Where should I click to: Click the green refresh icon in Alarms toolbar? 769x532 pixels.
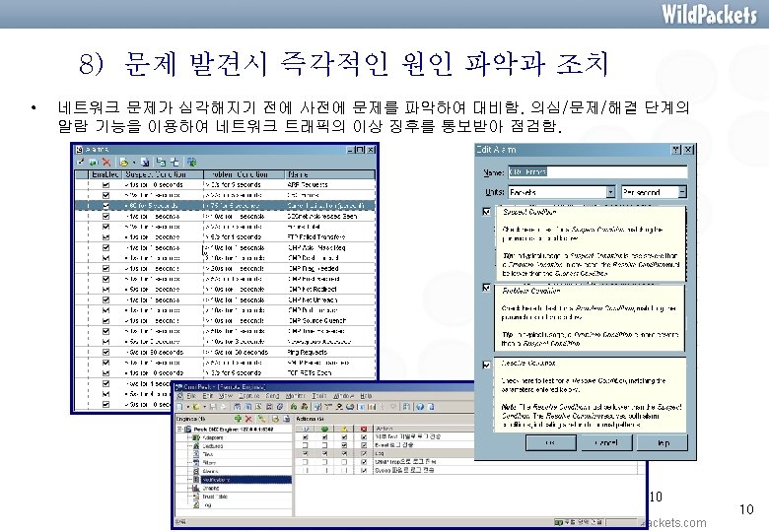192,162
